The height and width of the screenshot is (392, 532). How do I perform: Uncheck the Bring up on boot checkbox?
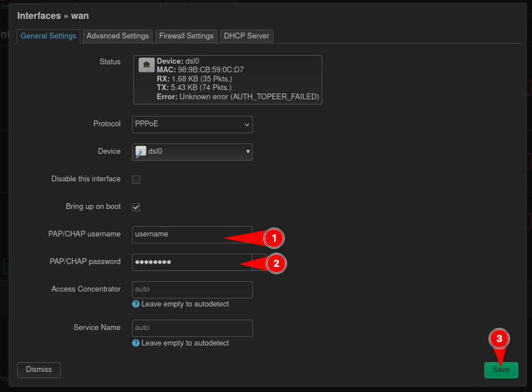click(136, 207)
